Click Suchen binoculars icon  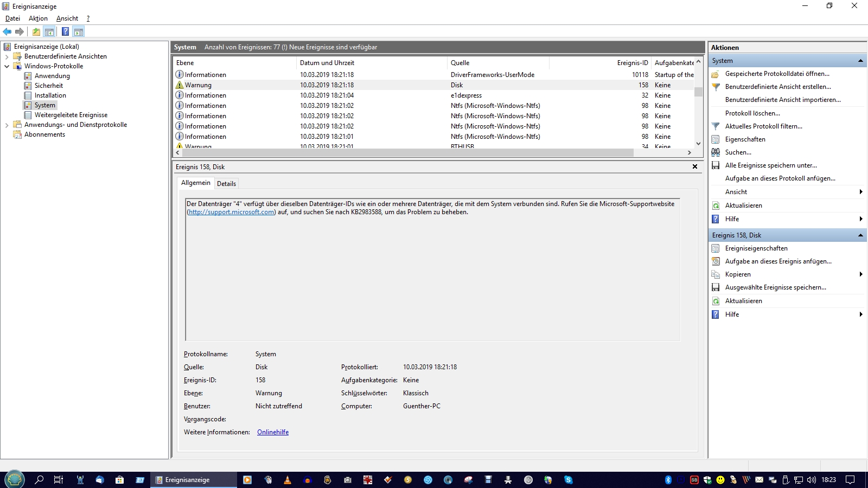point(716,152)
